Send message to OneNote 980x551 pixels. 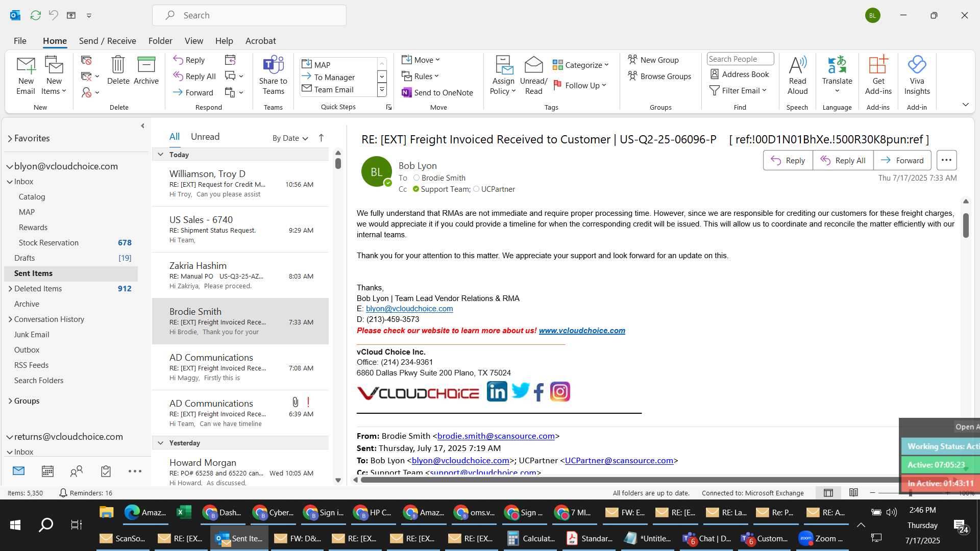point(437,92)
